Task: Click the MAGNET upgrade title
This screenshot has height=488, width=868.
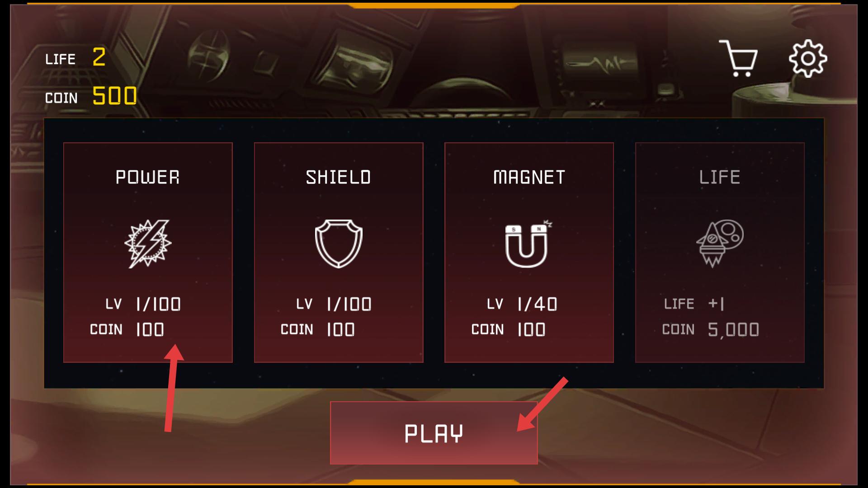Action: [529, 177]
